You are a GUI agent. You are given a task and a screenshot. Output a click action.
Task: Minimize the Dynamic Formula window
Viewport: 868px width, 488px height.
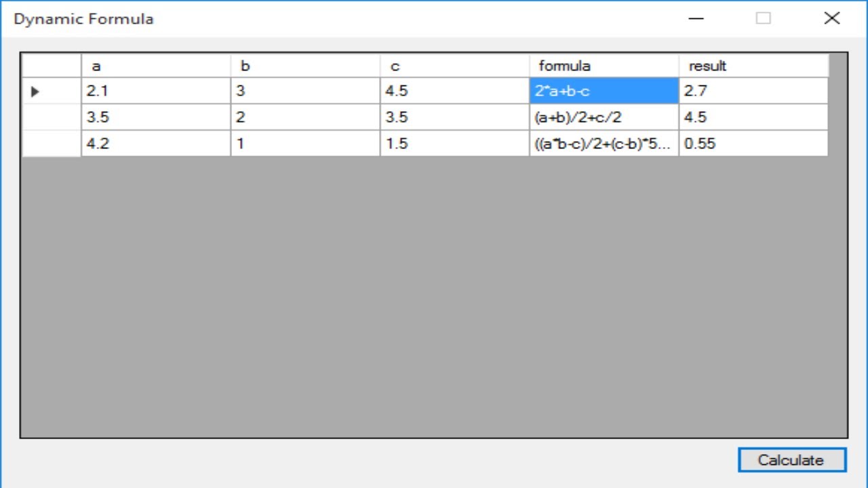pyautogui.click(x=696, y=18)
